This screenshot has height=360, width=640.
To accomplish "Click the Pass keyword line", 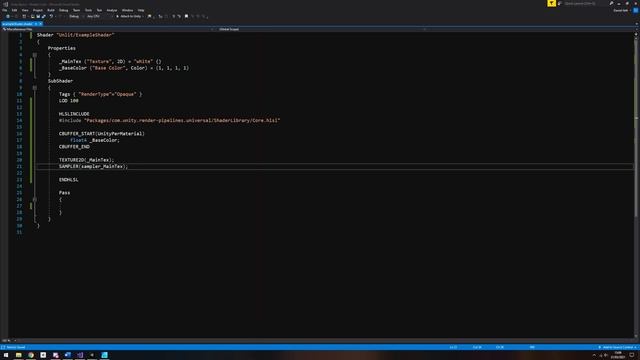I will tap(64, 193).
